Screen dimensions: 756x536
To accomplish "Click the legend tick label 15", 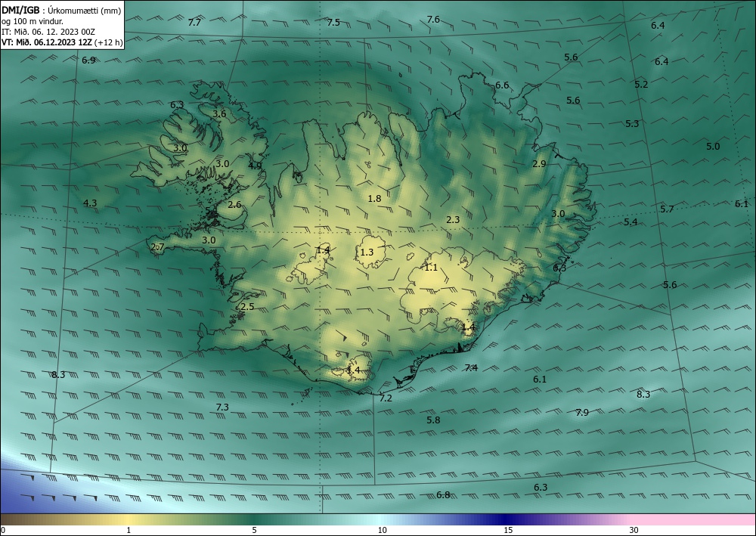I will click(508, 530).
